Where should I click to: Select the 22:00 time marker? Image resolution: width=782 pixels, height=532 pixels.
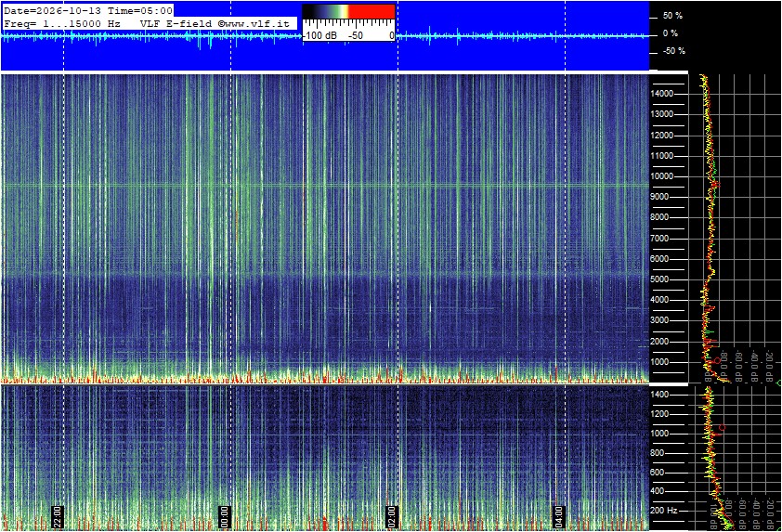point(58,517)
